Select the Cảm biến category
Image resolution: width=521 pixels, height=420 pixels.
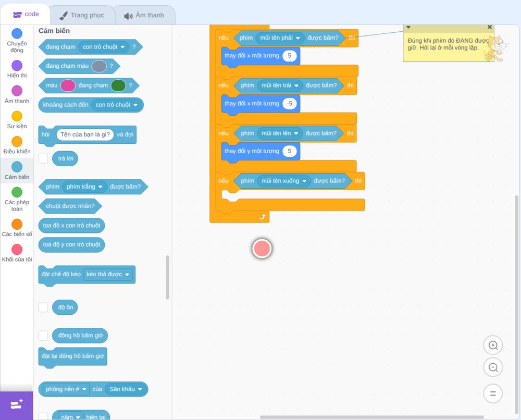coord(17,170)
